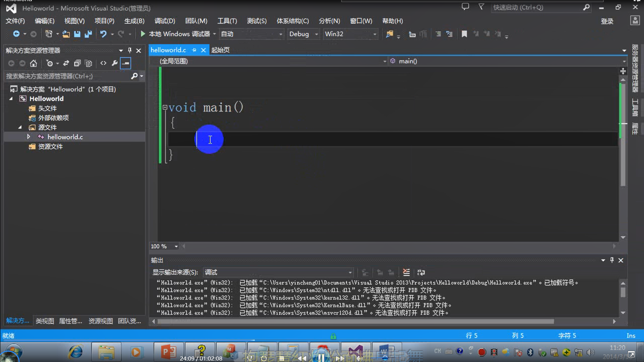Toggle word wrap in the output window

coord(421,272)
